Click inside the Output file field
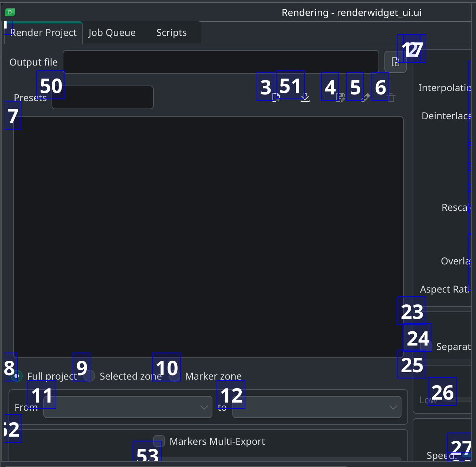This screenshot has height=467, width=476. 221,62
